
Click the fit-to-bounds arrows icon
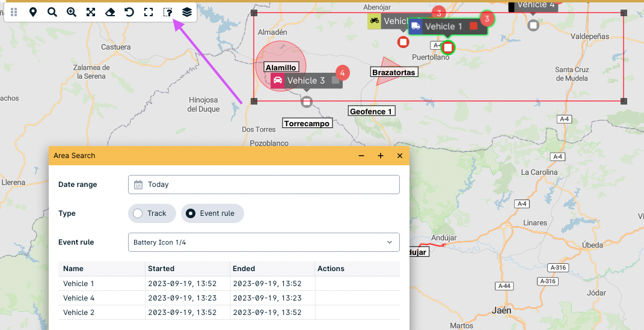[91, 12]
